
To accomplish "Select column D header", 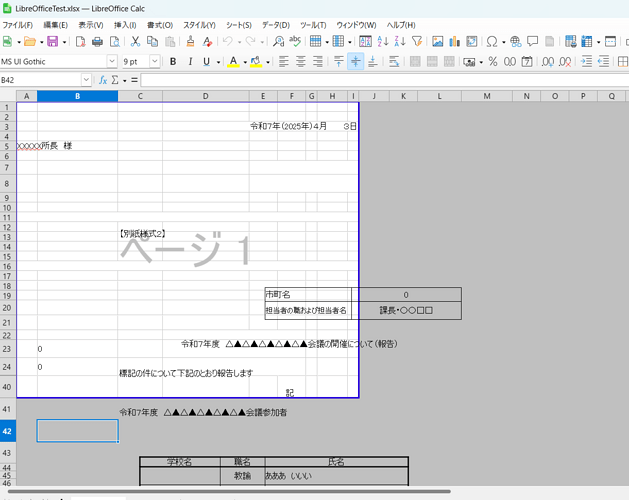I will tap(205, 96).
